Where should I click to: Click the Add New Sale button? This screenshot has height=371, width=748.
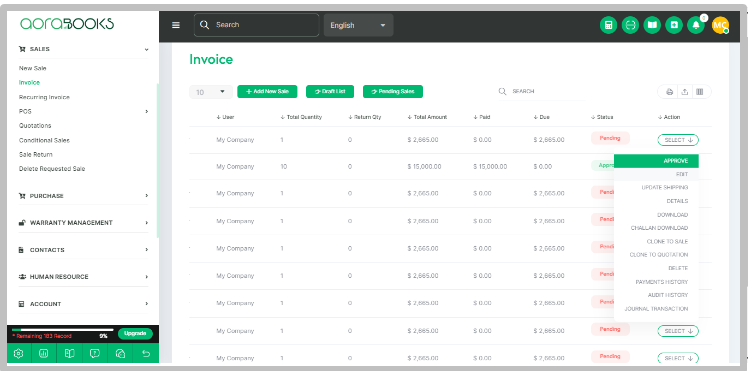click(x=267, y=92)
